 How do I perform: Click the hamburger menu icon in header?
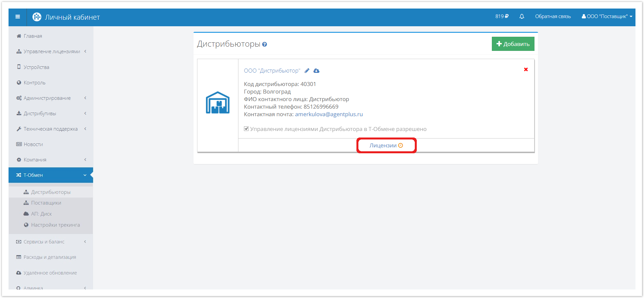(x=18, y=17)
